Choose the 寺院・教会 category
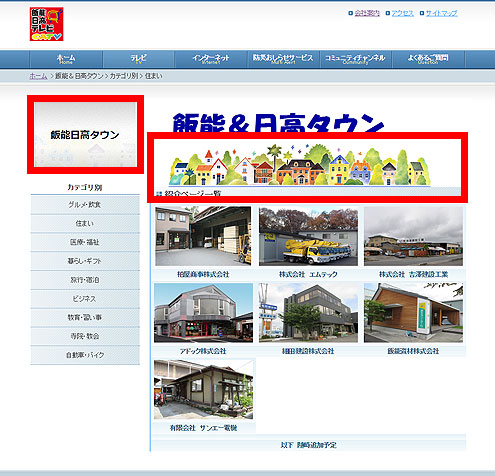 (85, 336)
